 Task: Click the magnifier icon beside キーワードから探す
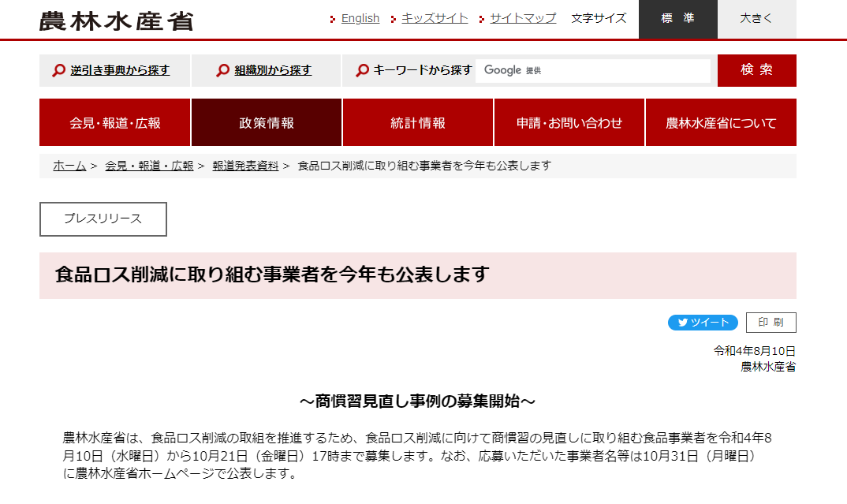point(362,71)
